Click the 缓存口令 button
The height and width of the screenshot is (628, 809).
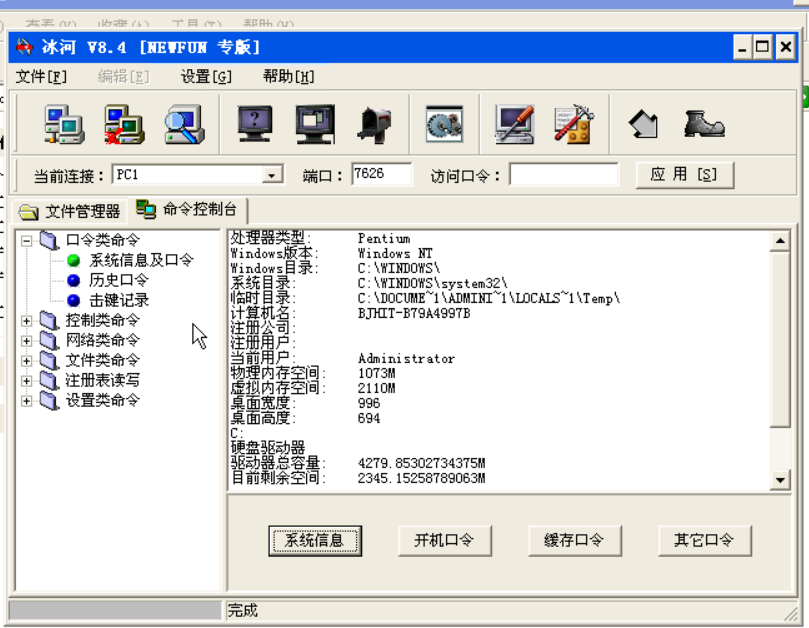[x=574, y=541]
